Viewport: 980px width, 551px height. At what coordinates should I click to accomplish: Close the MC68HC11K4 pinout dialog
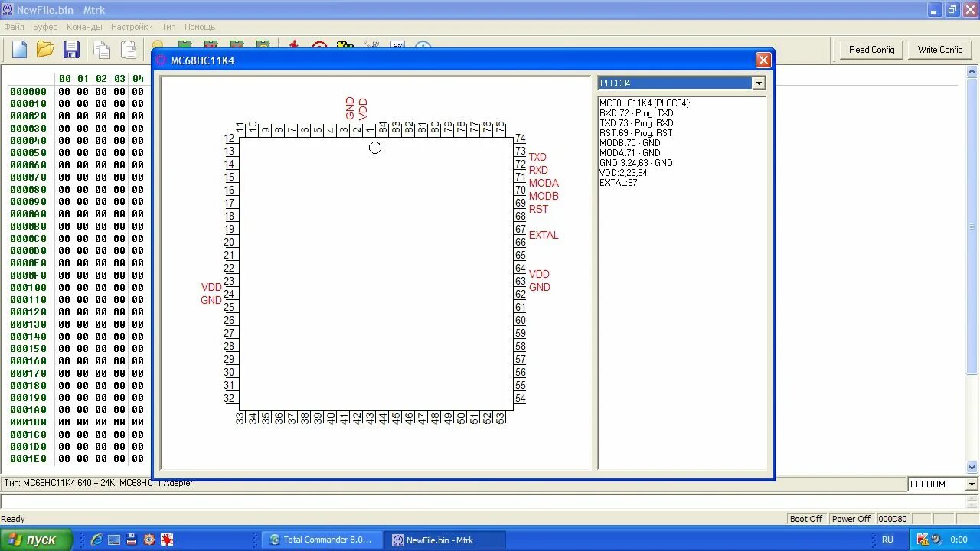(763, 60)
